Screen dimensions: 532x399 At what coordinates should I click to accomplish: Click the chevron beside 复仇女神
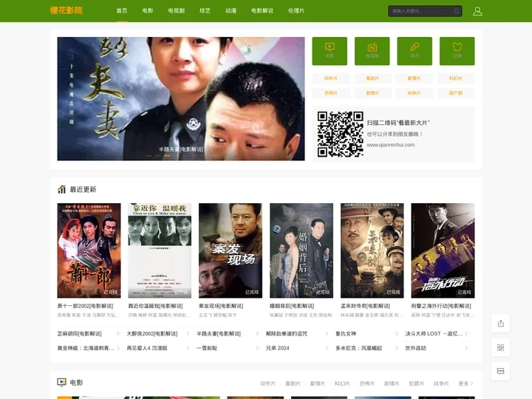[396, 334]
